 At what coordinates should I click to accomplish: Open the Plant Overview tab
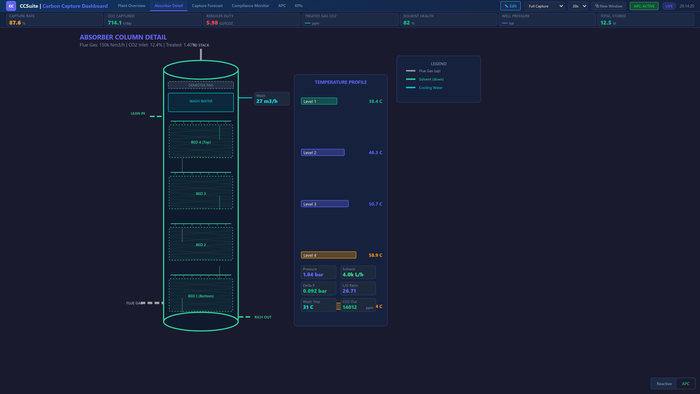131,6
